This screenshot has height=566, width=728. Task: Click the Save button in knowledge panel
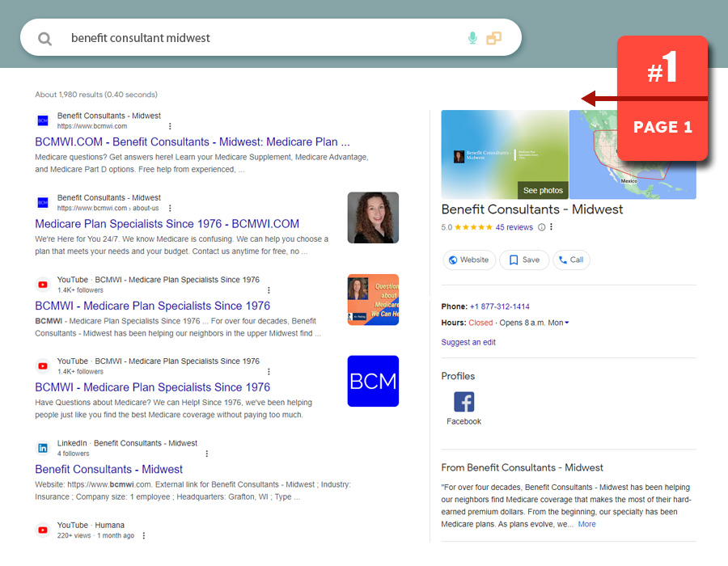click(x=524, y=260)
